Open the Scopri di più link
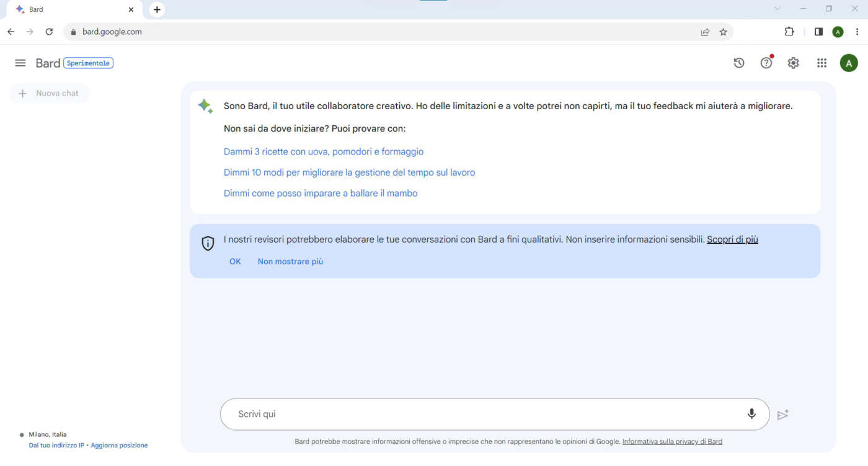 [732, 240]
